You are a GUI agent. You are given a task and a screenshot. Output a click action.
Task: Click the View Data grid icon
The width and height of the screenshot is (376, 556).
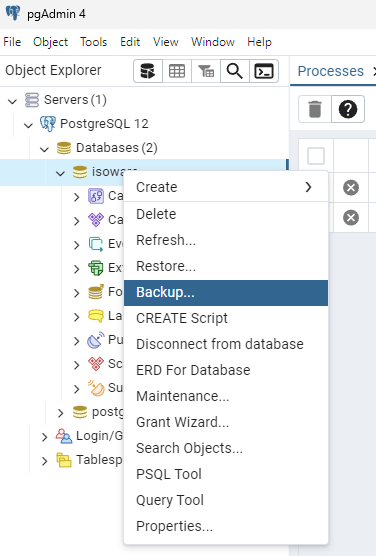click(177, 71)
